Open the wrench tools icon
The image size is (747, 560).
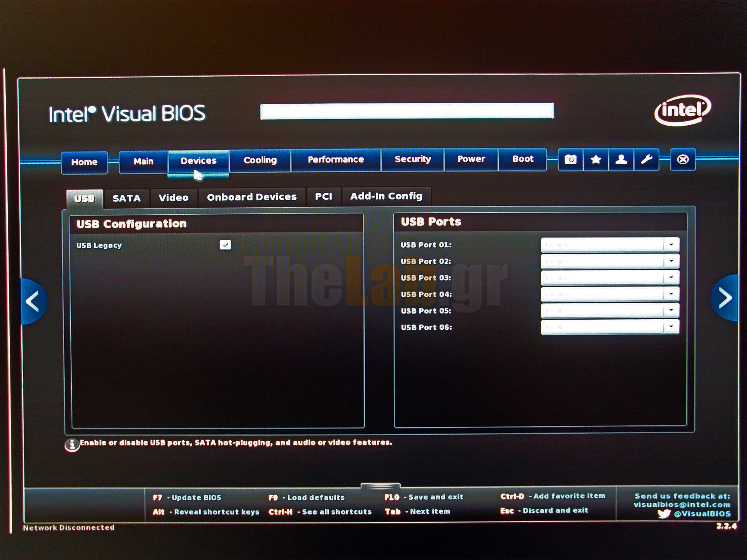pos(646,159)
